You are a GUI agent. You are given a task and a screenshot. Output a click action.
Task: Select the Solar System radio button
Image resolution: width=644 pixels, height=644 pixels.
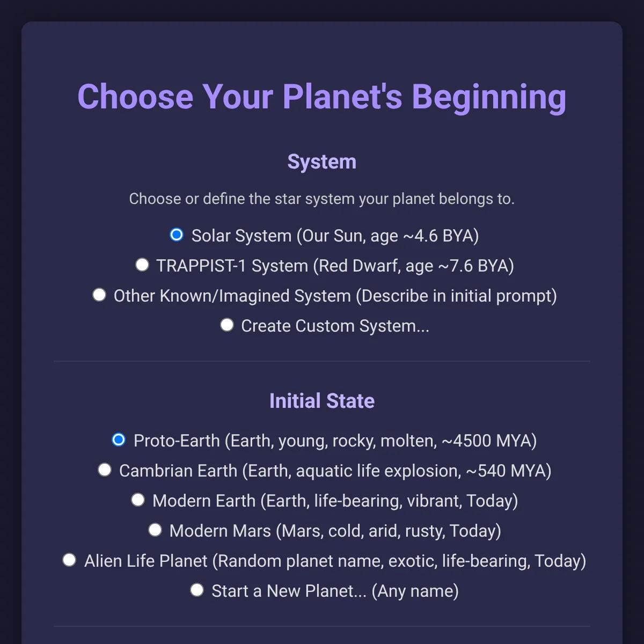(177, 235)
